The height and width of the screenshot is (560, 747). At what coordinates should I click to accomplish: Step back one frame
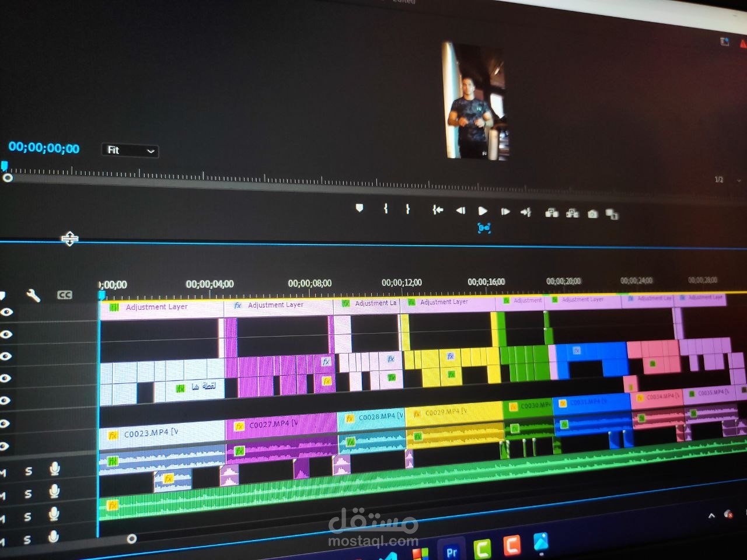[460, 210]
